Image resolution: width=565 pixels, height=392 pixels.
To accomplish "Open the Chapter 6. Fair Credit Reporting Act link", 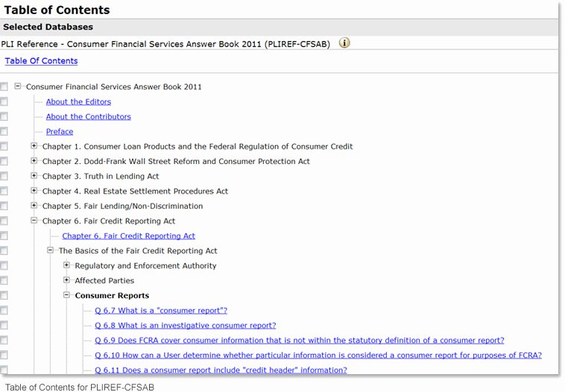I will point(129,236).
